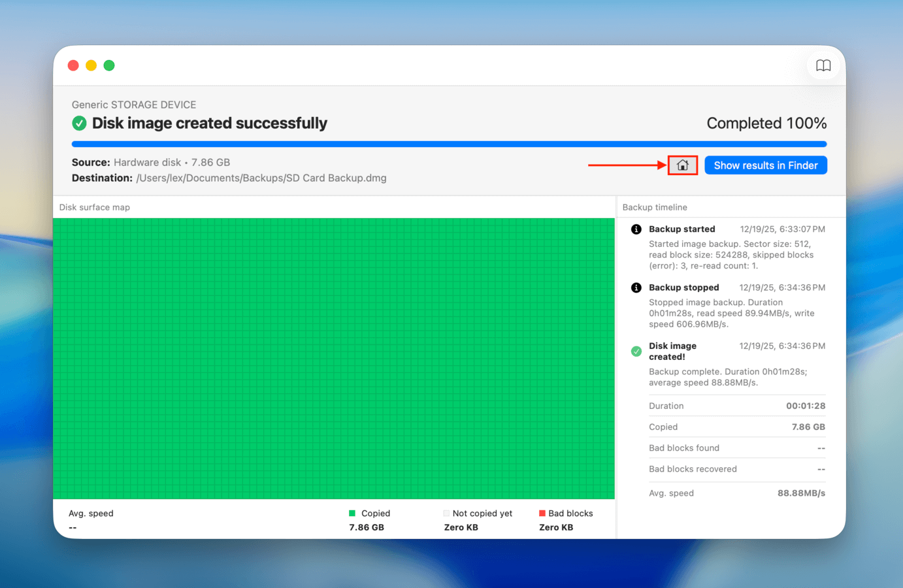Click the green Copied legend square
Image resolution: width=903 pixels, height=588 pixels.
(353, 513)
